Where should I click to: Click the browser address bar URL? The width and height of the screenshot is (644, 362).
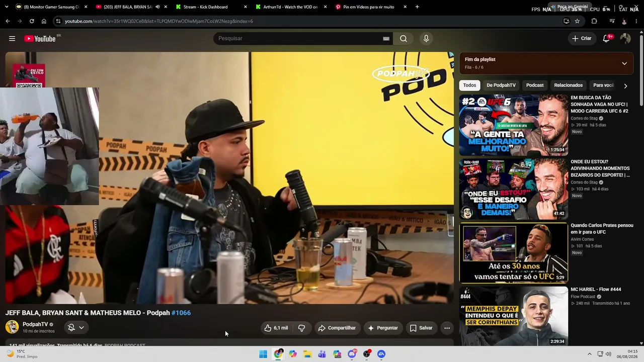159,21
